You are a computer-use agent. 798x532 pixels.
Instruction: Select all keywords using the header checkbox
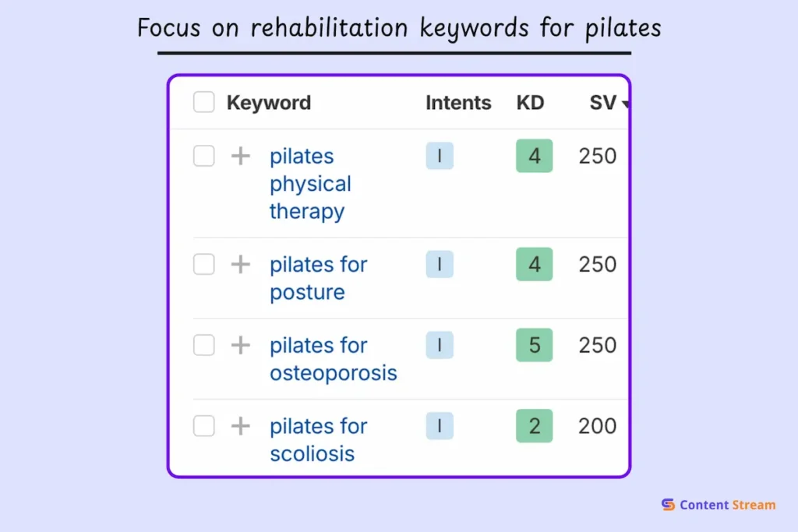pos(203,102)
